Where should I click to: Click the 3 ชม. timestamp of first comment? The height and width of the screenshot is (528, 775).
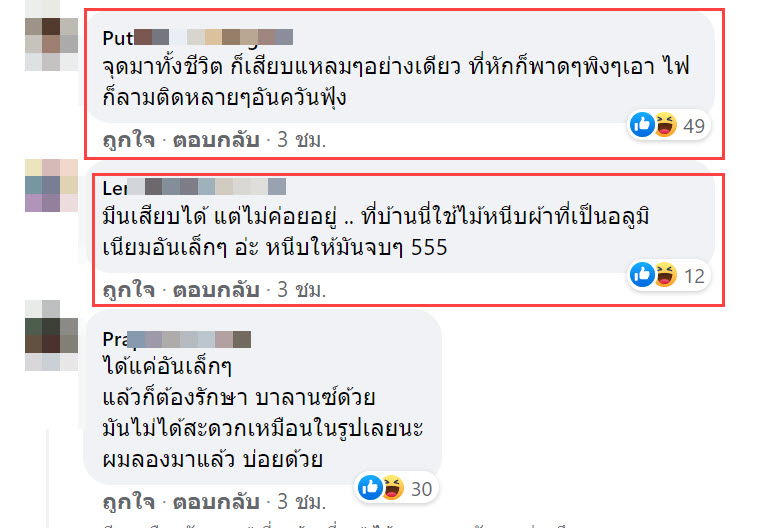tap(301, 140)
